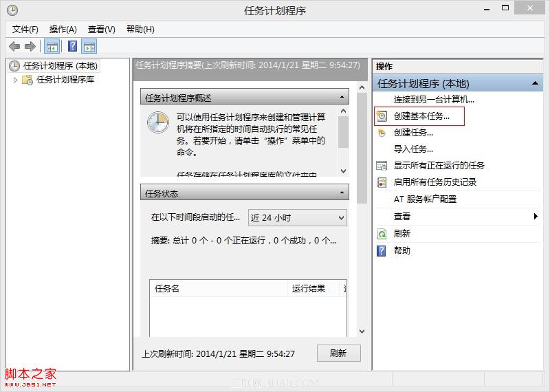550x392 pixels.
Task: Click the 启用所有任务历史记录 icon
Action: pyautogui.click(x=382, y=182)
